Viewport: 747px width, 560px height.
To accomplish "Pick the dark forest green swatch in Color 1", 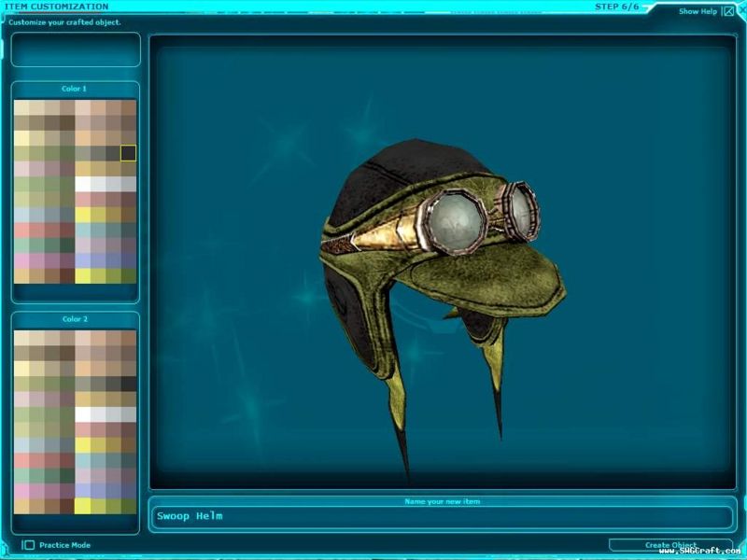I will 67,245.
